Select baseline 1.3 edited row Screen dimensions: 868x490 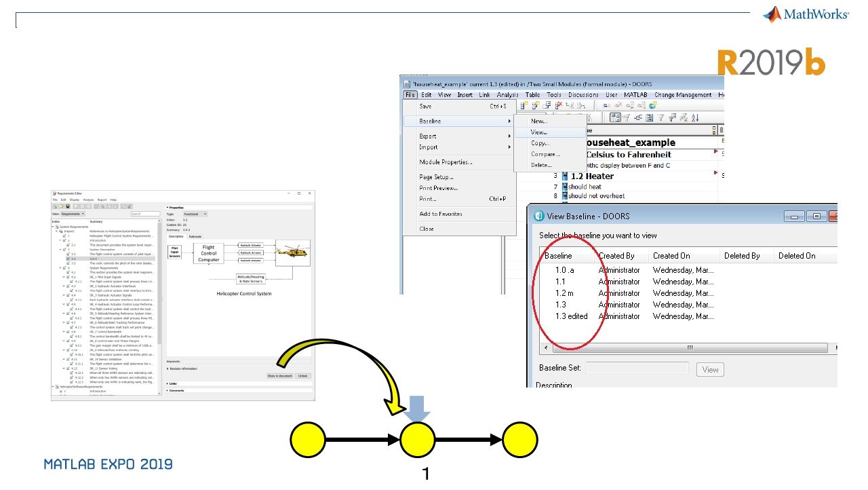click(x=688, y=316)
